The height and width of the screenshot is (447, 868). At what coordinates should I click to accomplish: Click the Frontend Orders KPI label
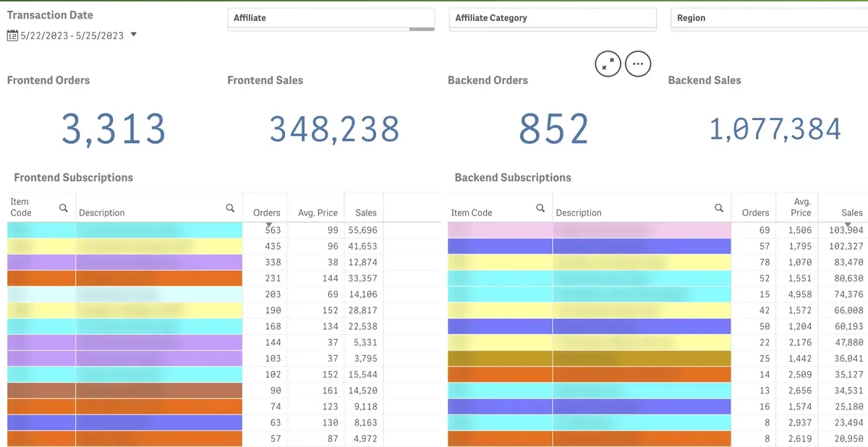(x=48, y=80)
